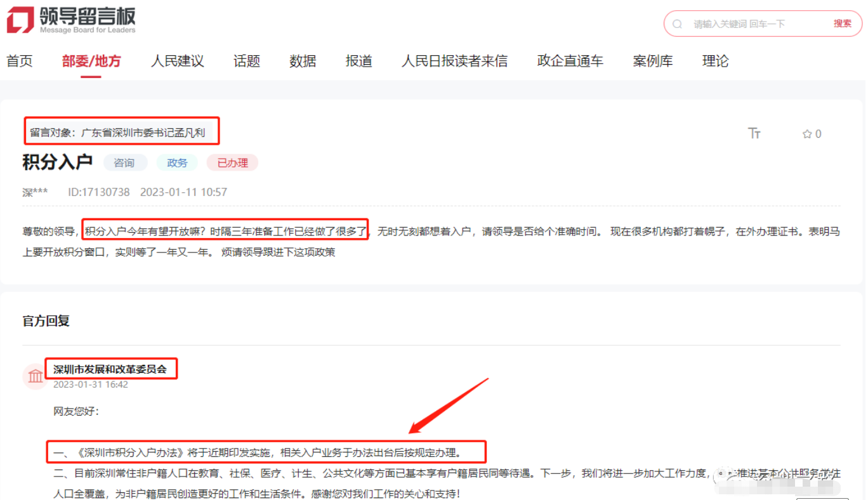Click the 咨询 tag
This screenshot has height=500, width=868.
point(124,163)
